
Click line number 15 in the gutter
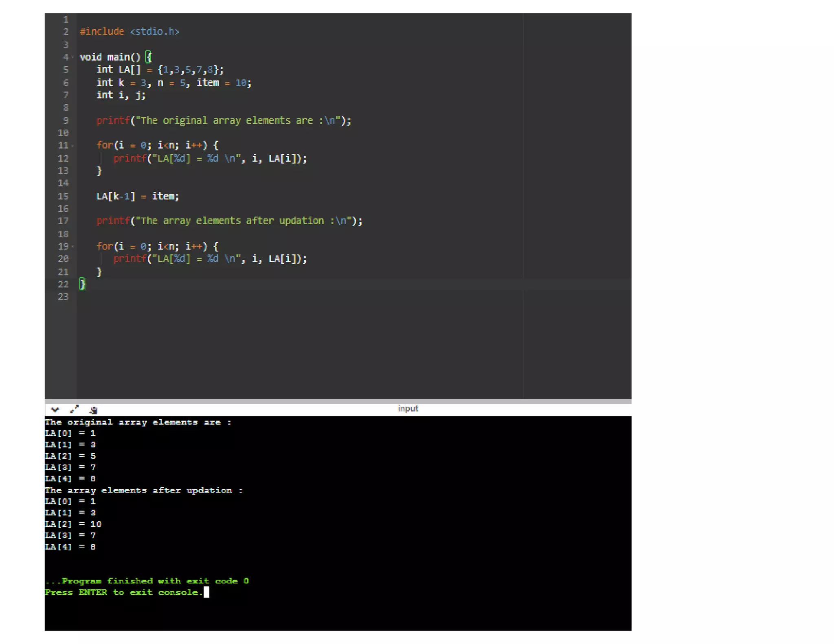tap(63, 196)
